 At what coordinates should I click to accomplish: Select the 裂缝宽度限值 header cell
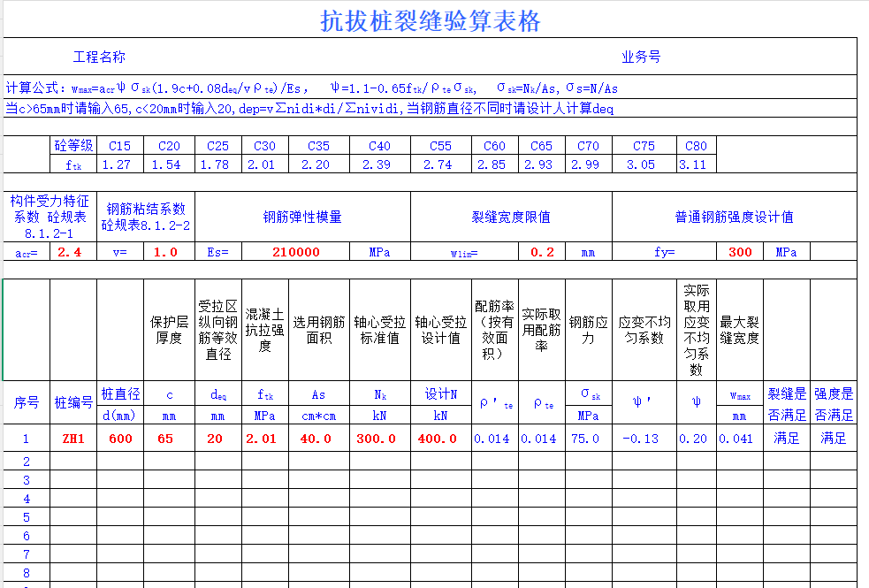click(511, 217)
